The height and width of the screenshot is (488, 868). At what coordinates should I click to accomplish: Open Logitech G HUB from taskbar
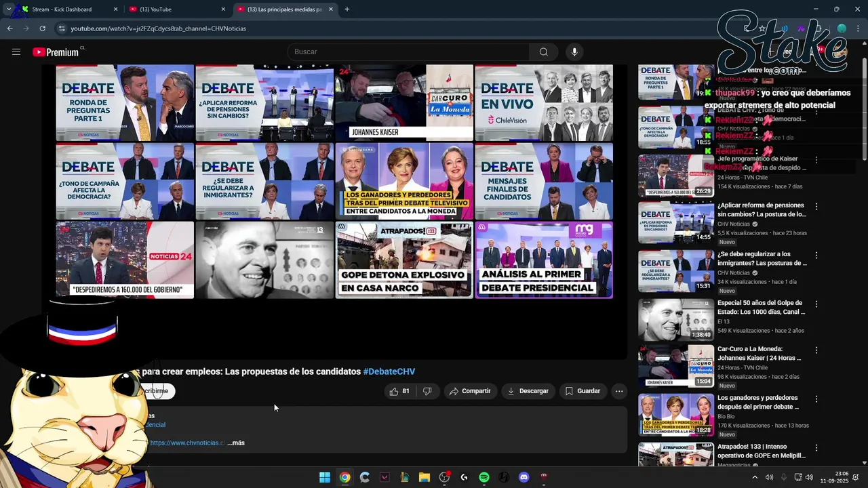pos(464,477)
